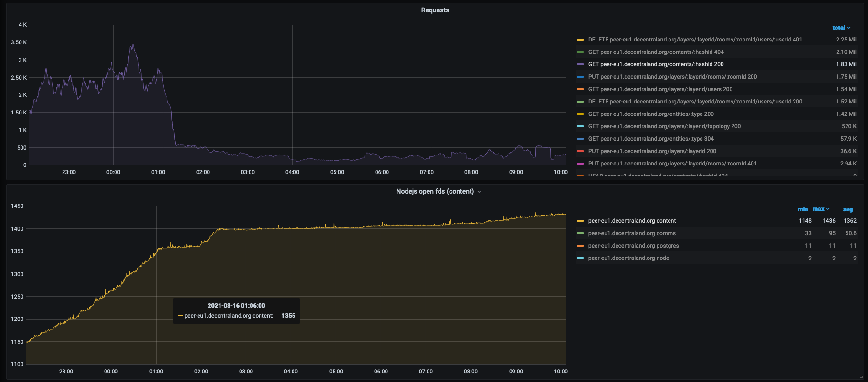
Task: Toggle GET contents/:hashId 404 legend series
Action: (x=656, y=52)
